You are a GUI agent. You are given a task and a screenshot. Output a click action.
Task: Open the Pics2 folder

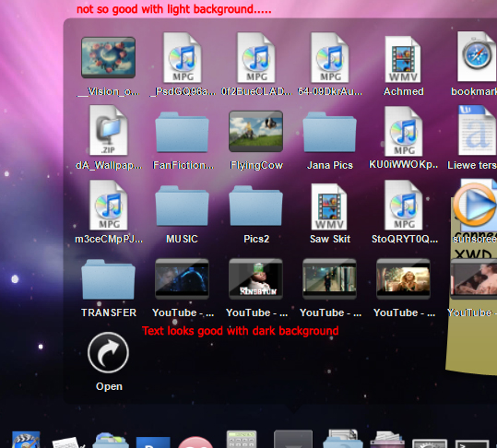click(x=255, y=206)
